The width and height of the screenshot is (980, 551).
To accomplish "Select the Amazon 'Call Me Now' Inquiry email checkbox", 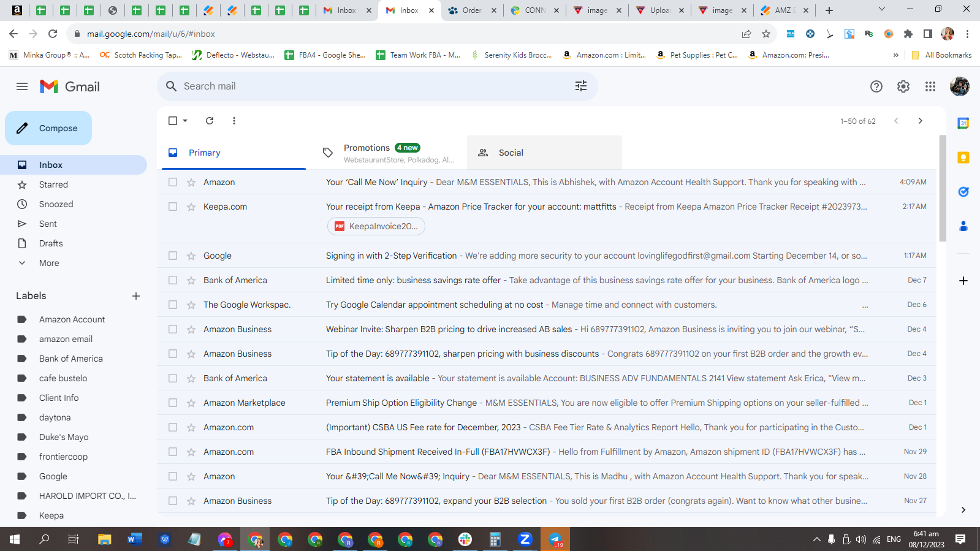I will (x=173, y=182).
